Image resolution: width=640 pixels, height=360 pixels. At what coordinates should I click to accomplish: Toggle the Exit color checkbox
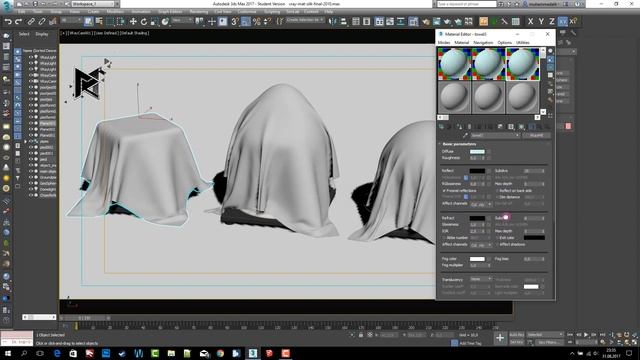point(498,238)
